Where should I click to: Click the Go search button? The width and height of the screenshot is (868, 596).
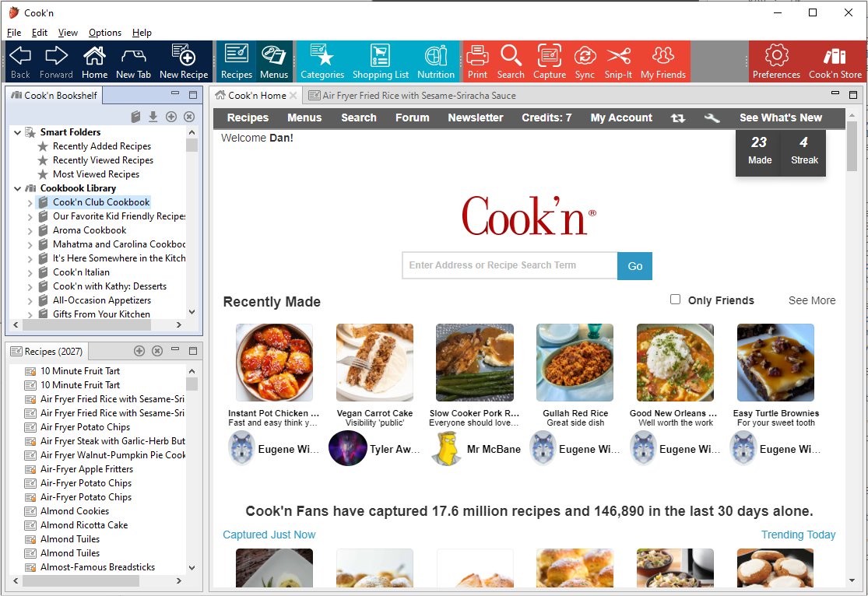pos(635,265)
